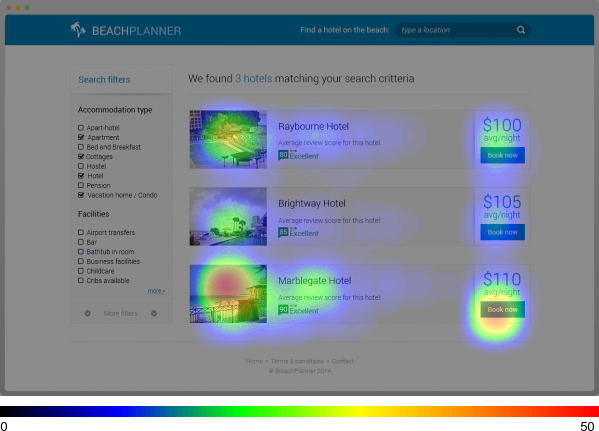This screenshot has width=599, height=431.
Task: Expand the More filters section
Action: point(120,313)
